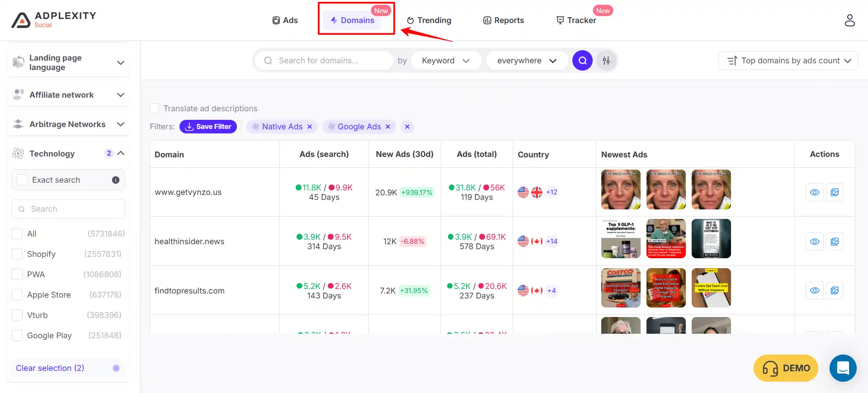Go to the Ads tab
This screenshot has width=868, height=393.
click(x=285, y=20)
